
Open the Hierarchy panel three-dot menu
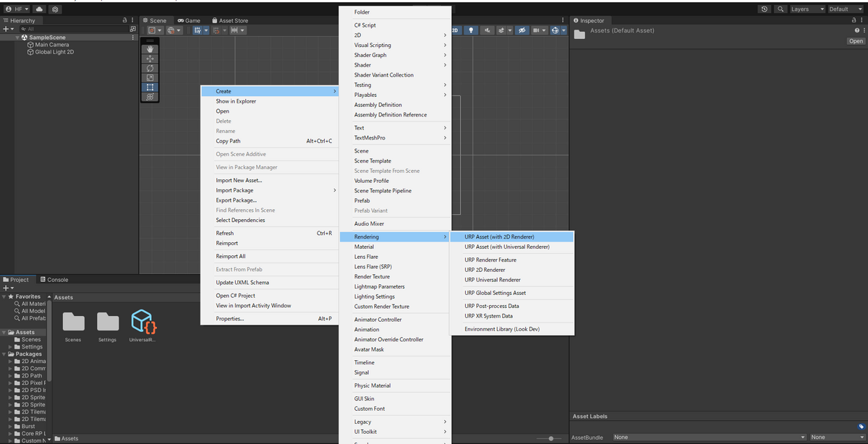pos(132,20)
